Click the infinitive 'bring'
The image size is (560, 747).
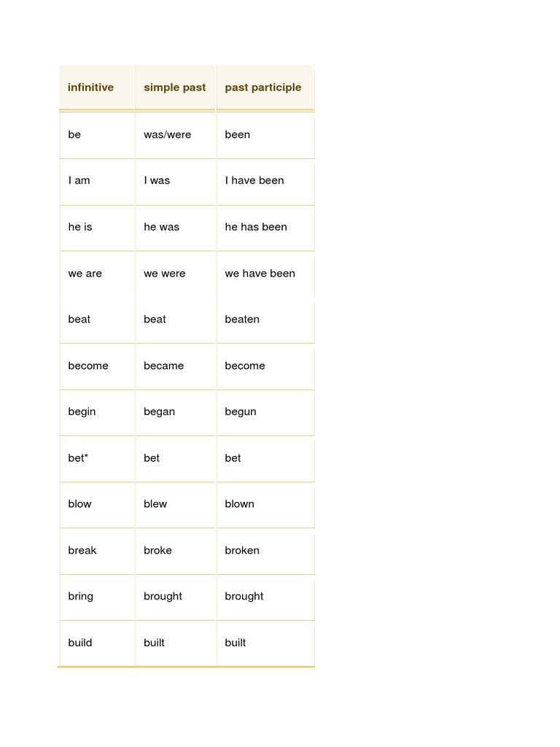80,596
